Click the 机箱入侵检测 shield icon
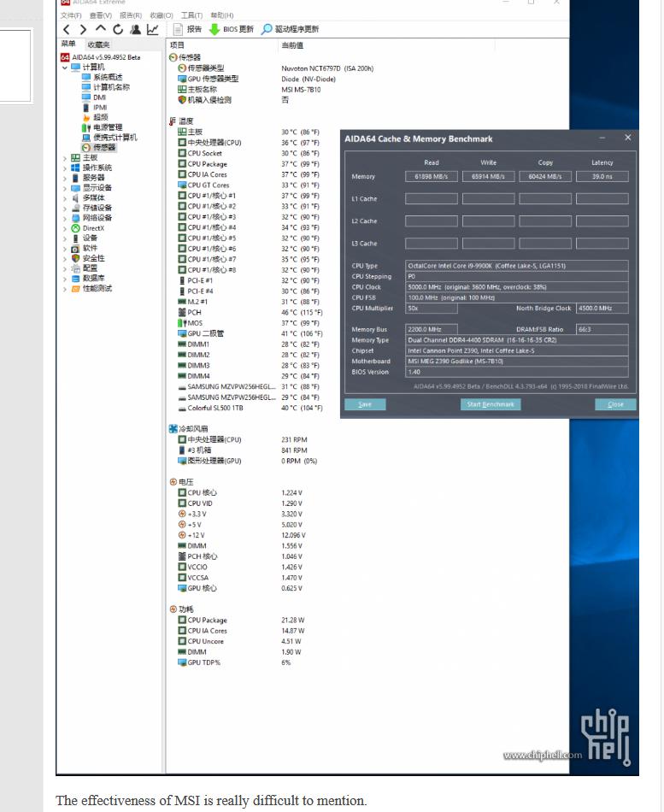 click(182, 100)
